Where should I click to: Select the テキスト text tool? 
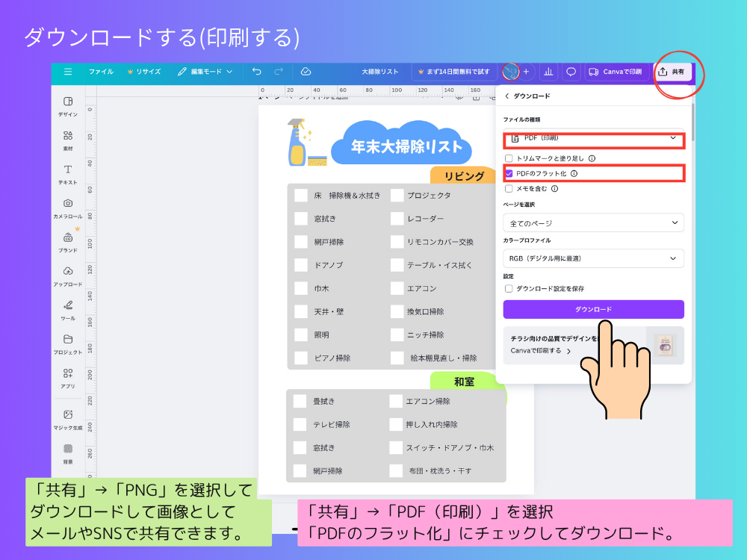pos(68,173)
